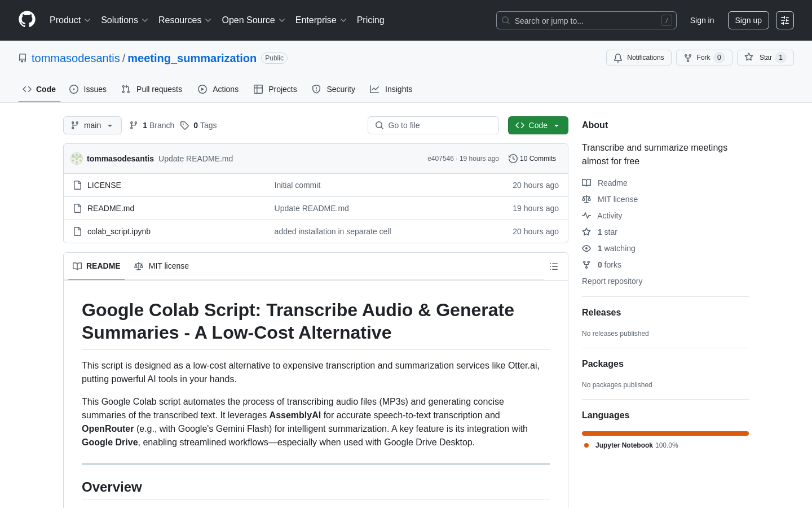Switch to the Security tab
This screenshot has width=812, height=508.
334,89
